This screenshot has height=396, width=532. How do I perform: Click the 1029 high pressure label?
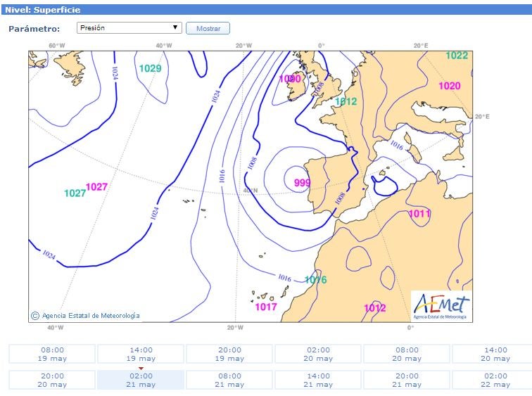point(150,68)
